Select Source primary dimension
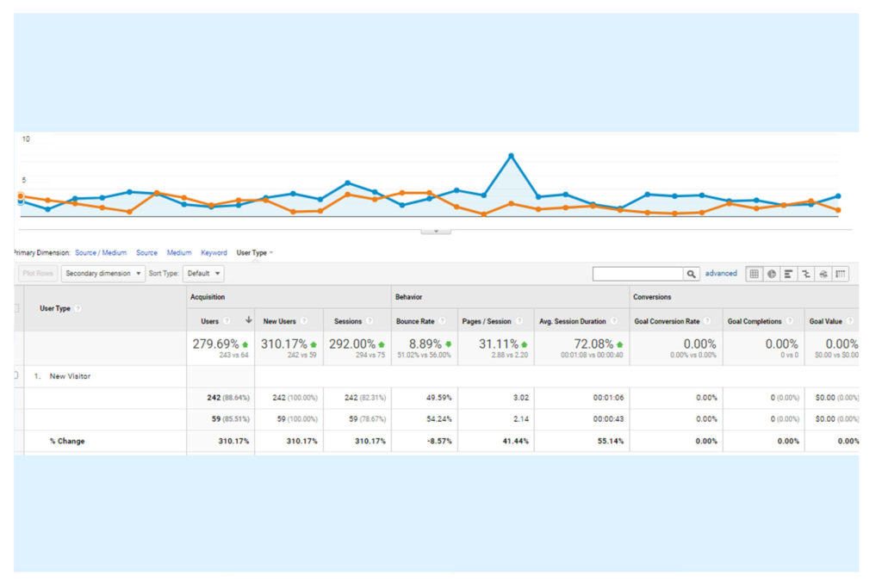Viewport: 882px width, 588px height. point(146,253)
